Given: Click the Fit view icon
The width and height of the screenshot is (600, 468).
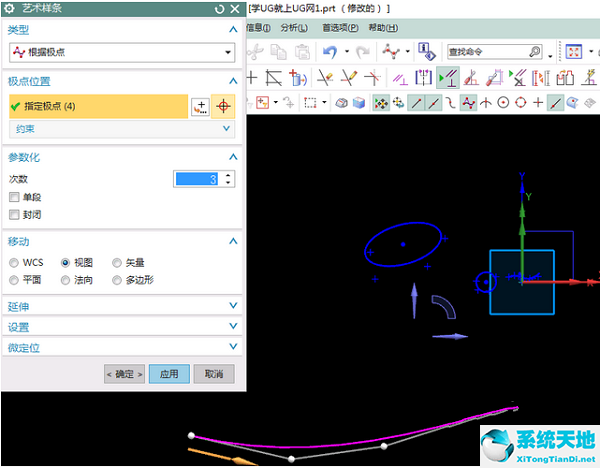Looking at the screenshot, I should click(574, 52).
